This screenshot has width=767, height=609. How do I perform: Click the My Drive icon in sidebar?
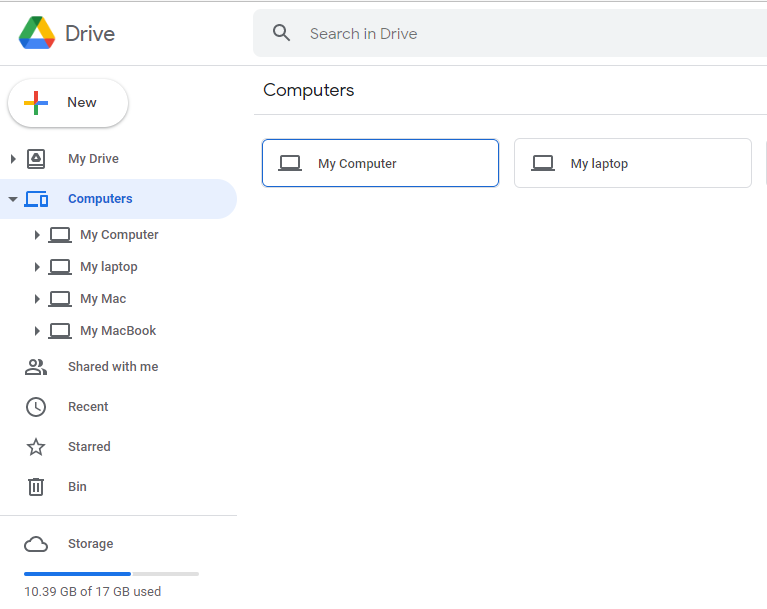(x=36, y=158)
